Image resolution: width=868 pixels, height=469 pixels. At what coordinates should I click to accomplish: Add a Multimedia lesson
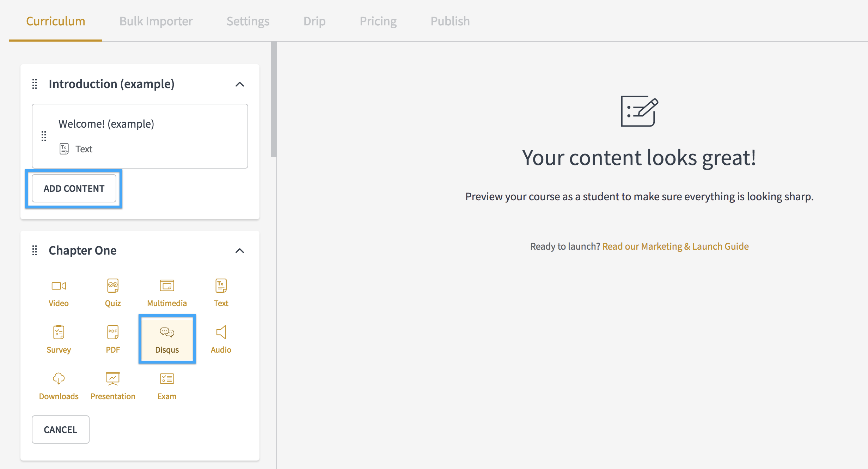(x=167, y=293)
